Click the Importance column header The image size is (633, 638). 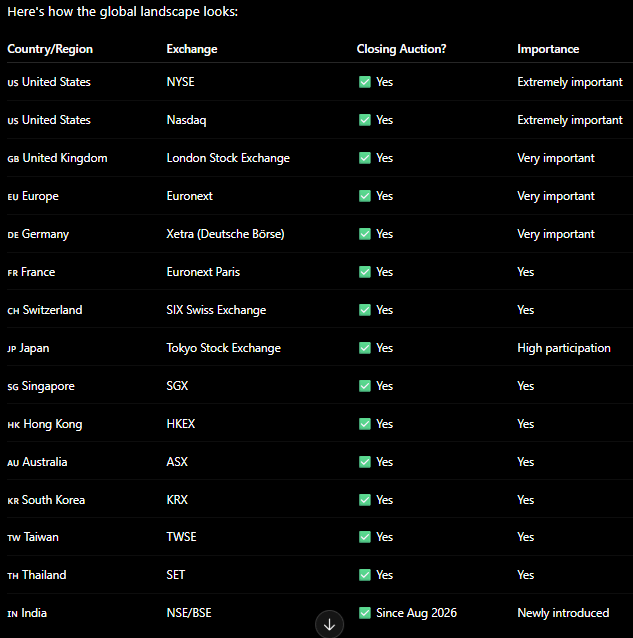pyautogui.click(x=548, y=49)
